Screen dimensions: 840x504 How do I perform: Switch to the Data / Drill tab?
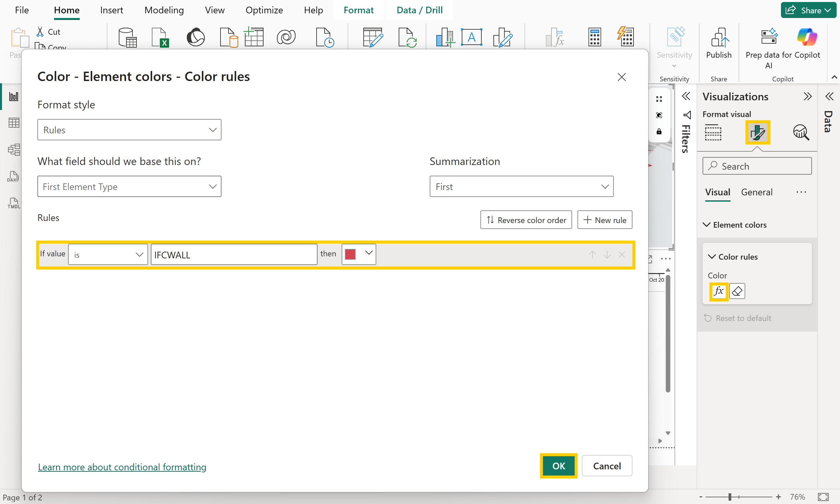click(x=419, y=10)
